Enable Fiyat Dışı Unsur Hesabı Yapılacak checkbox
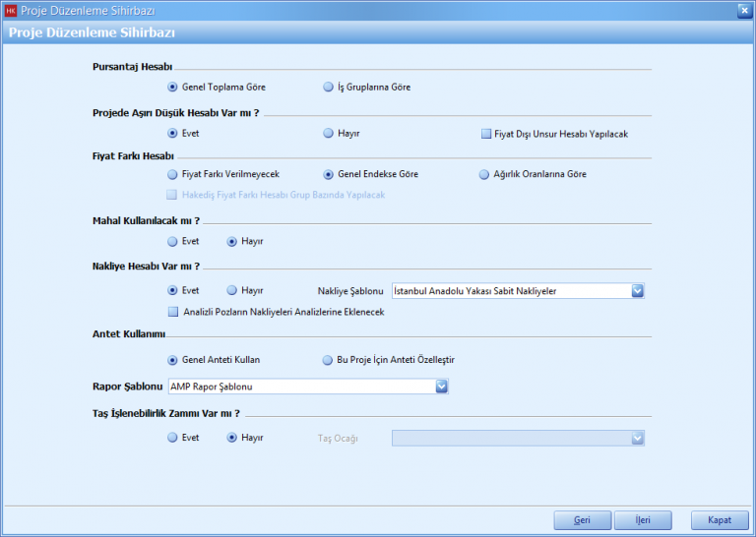 point(486,133)
